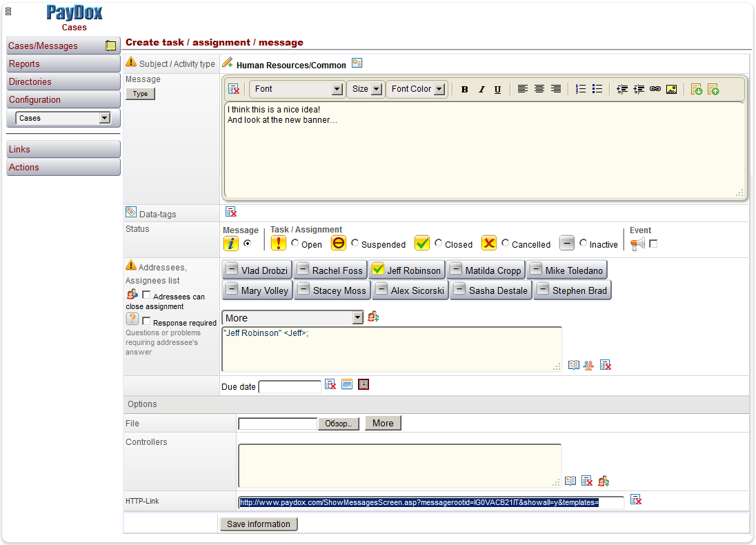
Task: Open Configuration menu
Action: [63, 99]
